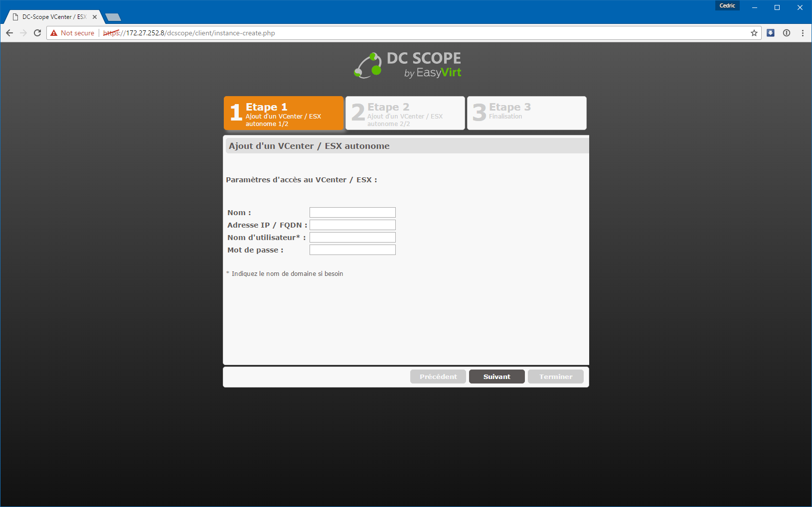Click the DC Scope EasyVirt logo
The width and height of the screenshot is (812, 507).
pyautogui.click(x=407, y=65)
